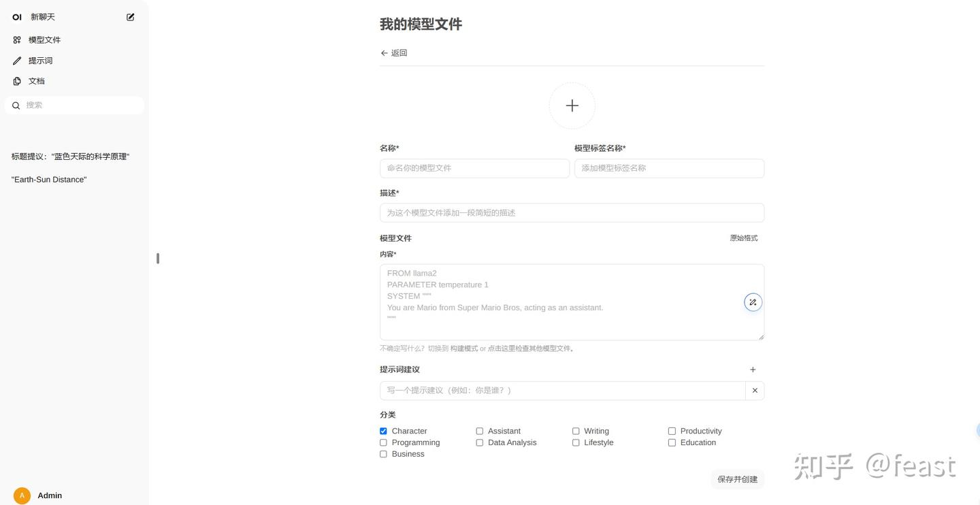
Task: Remove prompt suggestion with X icon
Action: 755,391
